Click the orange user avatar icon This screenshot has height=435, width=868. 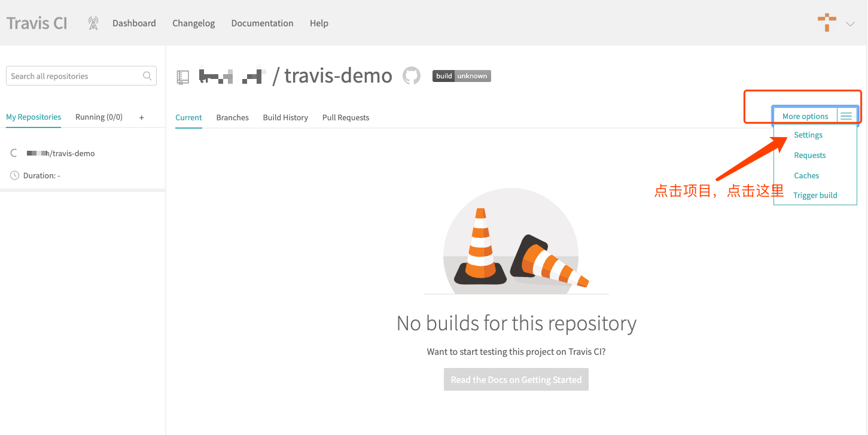pyautogui.click(x=827, y=23)
